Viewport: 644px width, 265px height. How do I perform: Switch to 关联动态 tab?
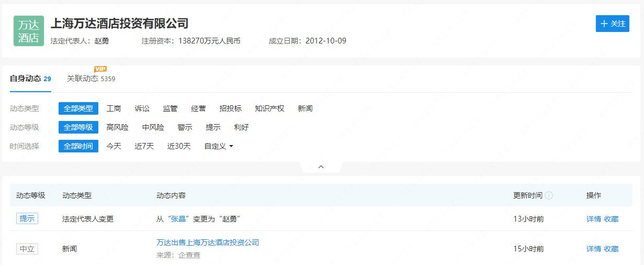(x=91, y=79)
